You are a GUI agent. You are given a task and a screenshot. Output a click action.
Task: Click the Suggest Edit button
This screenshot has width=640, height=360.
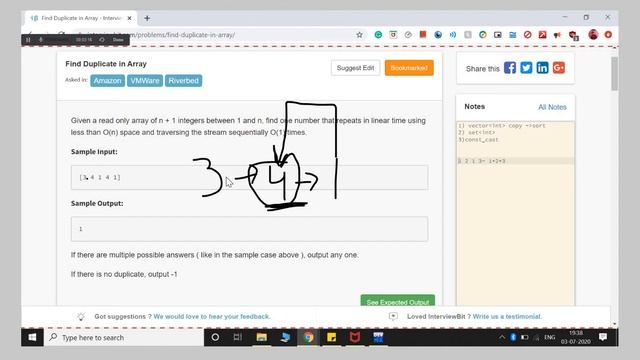tap(356, 68)
